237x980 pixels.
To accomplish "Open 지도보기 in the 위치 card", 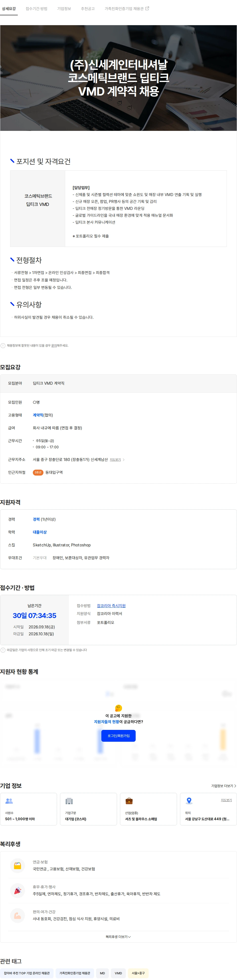I will [226, 800].
